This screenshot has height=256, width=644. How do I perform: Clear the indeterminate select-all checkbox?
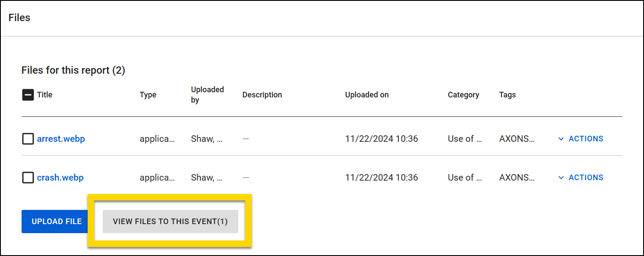coord(28,94)
